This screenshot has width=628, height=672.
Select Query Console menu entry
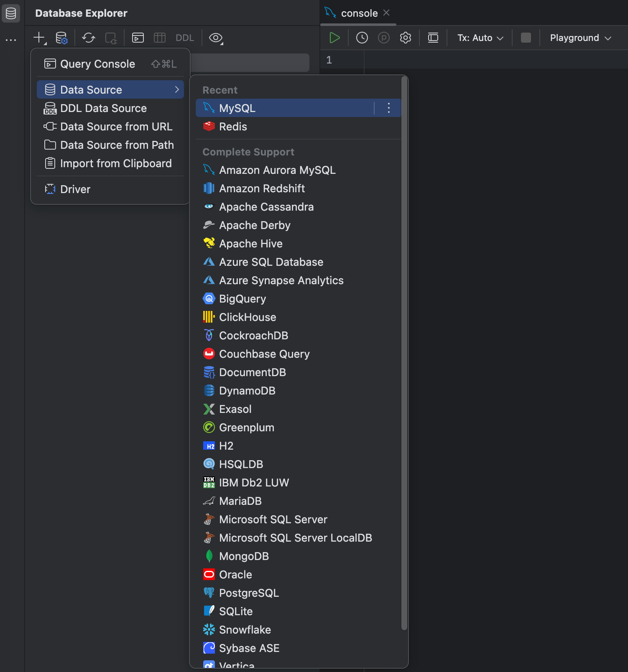(97, 64)
